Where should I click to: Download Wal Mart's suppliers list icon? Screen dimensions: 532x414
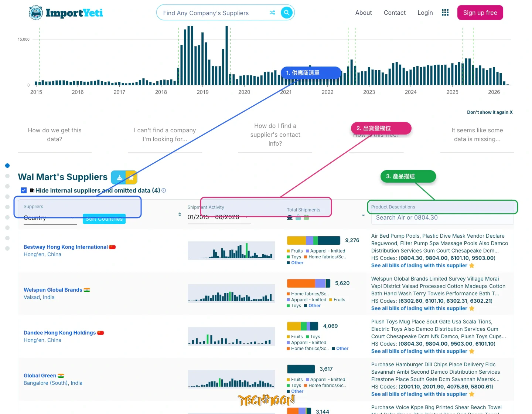click(x=119, y=177)
